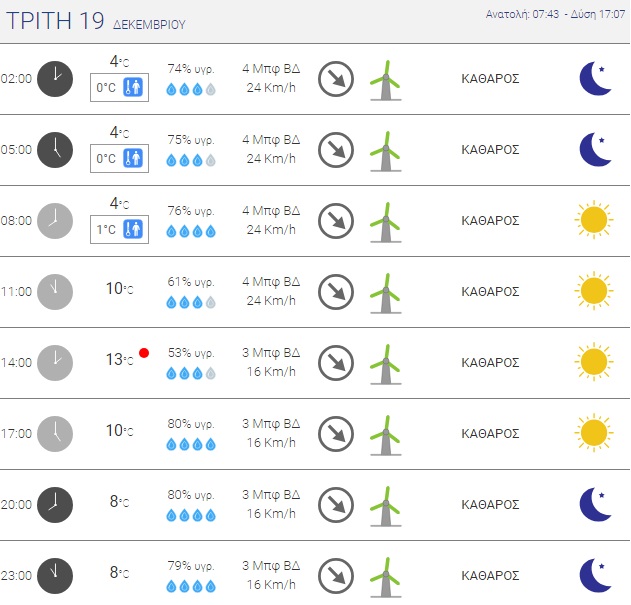Viewport: 631px width, 605px height.
Task: Click the wind direction arrow at 23:00
Action: pyautogui.click(x=336, y=575)
